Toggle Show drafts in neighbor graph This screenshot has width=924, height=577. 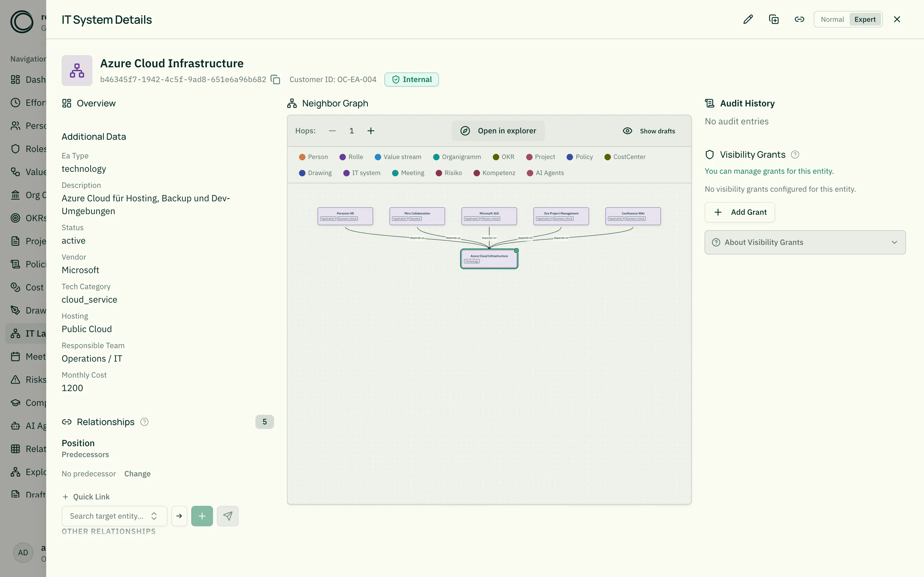[649, 131]
